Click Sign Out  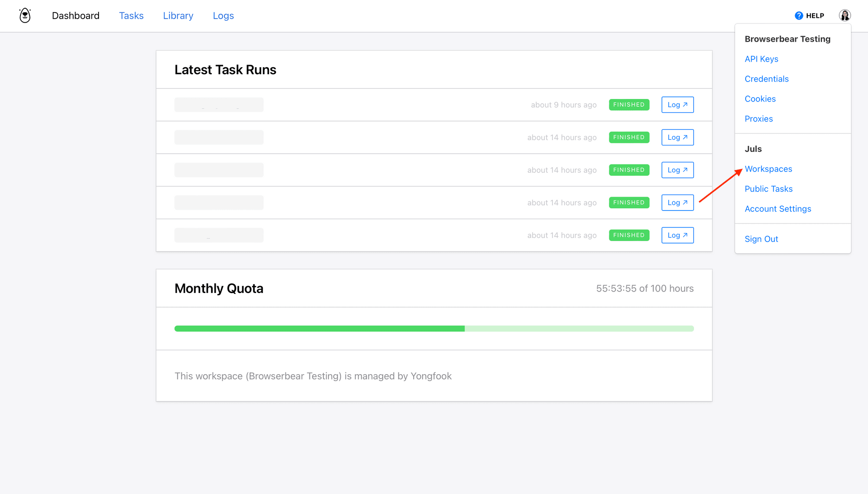tap(761, 239)
